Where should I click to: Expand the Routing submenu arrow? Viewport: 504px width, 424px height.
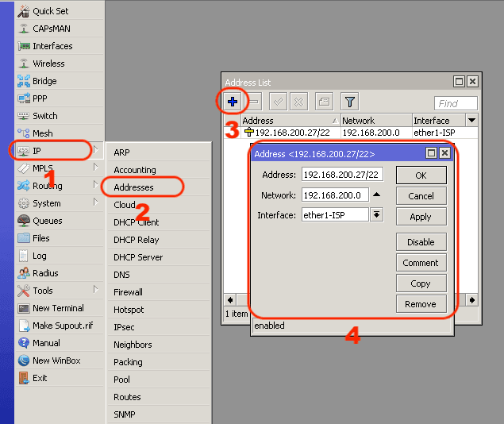[x=96, y=184]
